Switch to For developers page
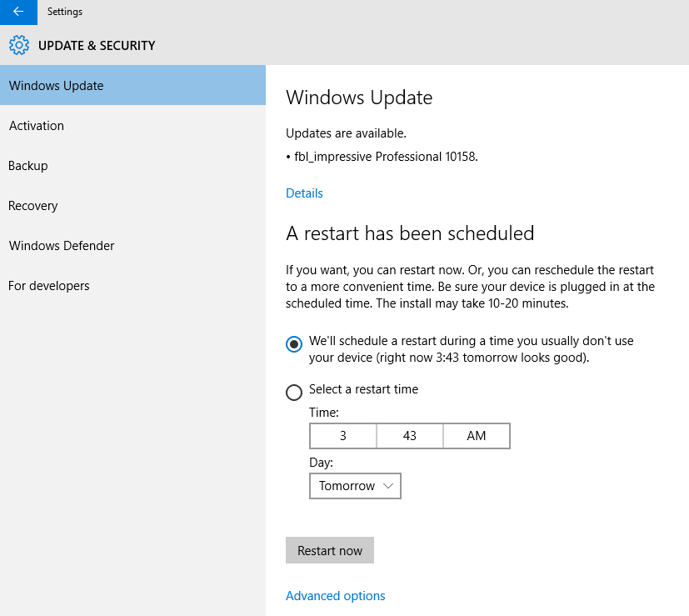Viewport: 689px width, 616px height. (x=132, y=286)
